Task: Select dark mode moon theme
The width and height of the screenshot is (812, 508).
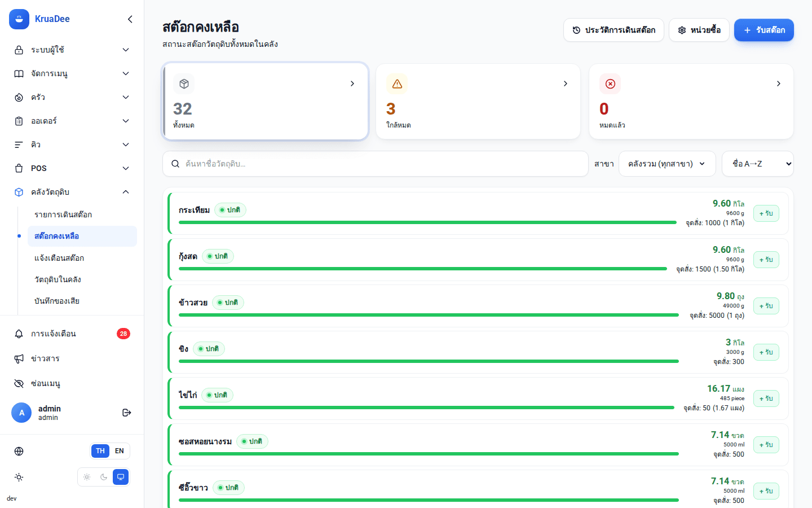Action: click(x=104, y=477)
